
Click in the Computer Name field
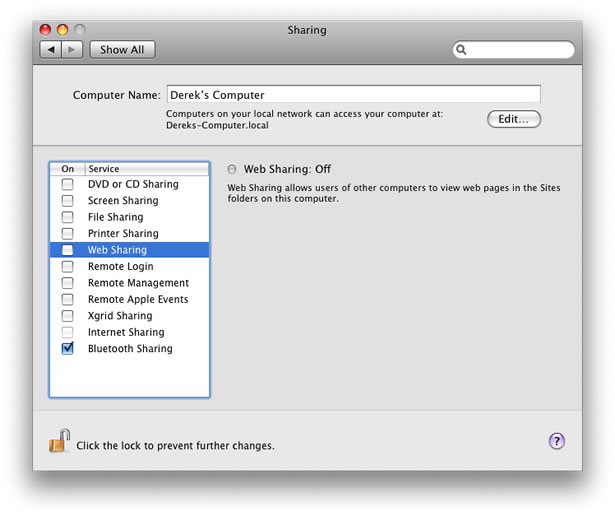tap(354, 94)
